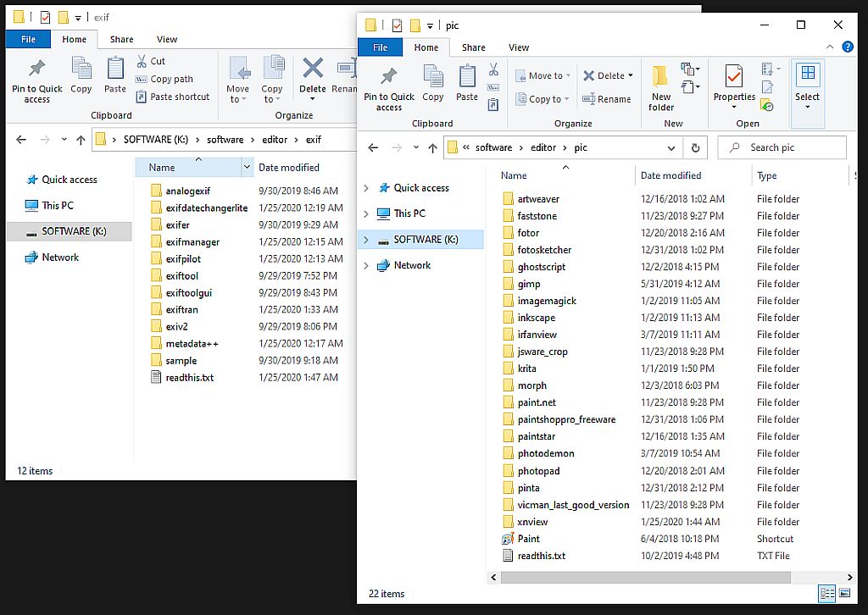
Task: Click Copy path in exif window ribbon
Action: (x=165, y=79)
